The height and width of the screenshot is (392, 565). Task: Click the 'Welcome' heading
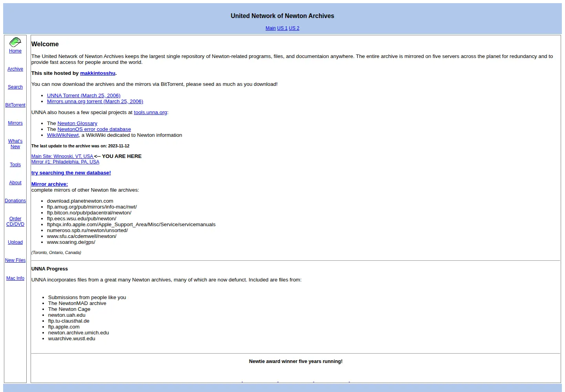tap(45, 44)
